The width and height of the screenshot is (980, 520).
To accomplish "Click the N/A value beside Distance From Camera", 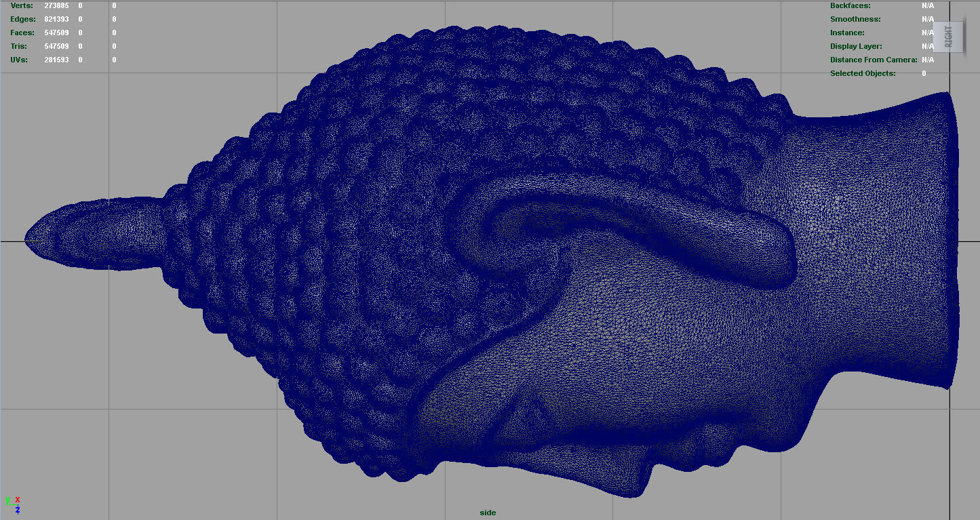I will coord(928,60).
